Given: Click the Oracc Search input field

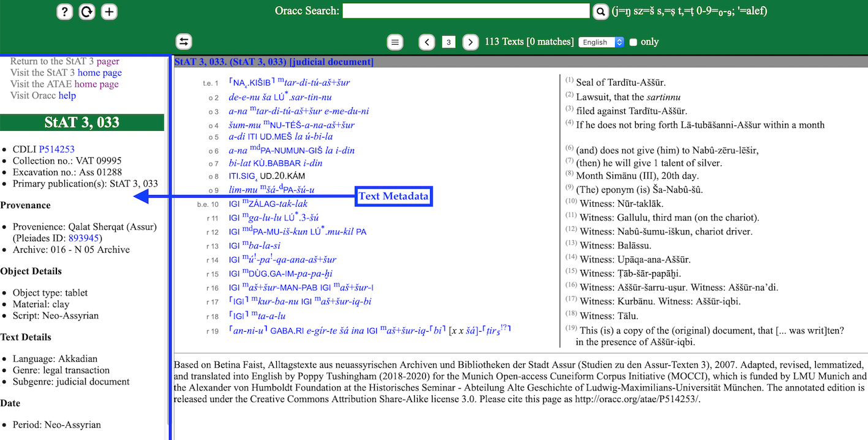Looking at the screenshot, I should (x=466, y=11).
